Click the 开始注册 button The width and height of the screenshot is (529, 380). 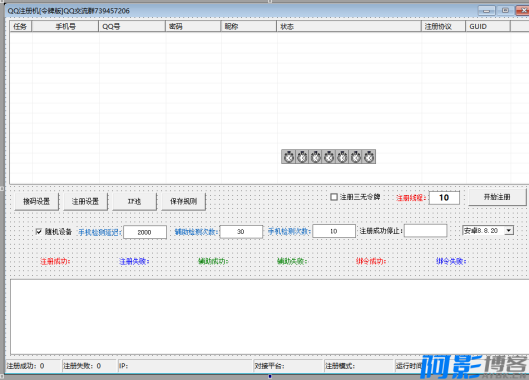pyautogui.click(x=497, y=197)
